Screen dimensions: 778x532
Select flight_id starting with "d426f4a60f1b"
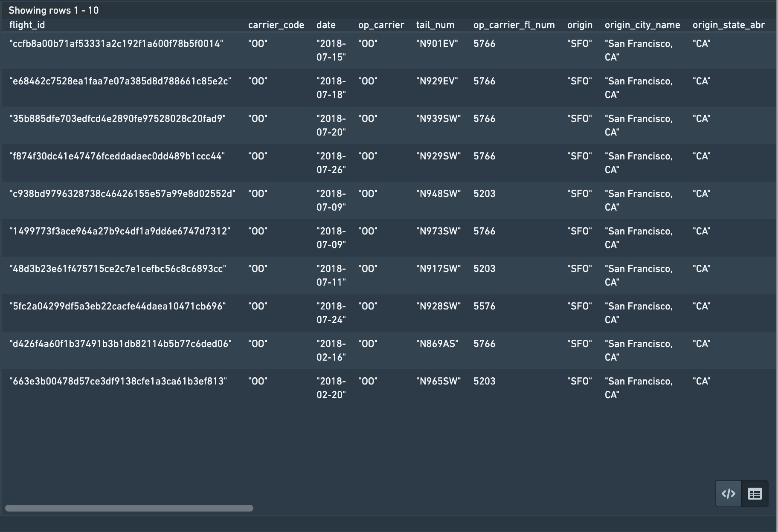pyautogui.click(x=121, y=344)
